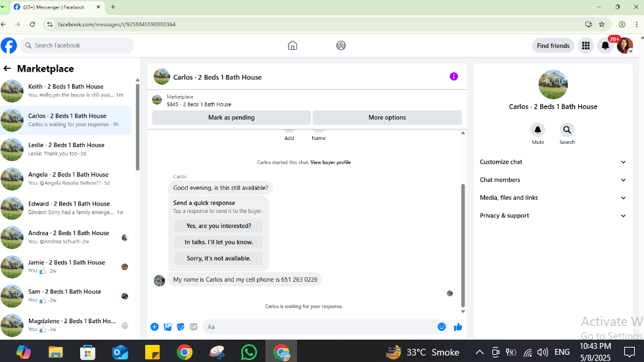Open Leslie 2 Beds 1 Bath House chat
644x362 pixels.
coord(66,149)
